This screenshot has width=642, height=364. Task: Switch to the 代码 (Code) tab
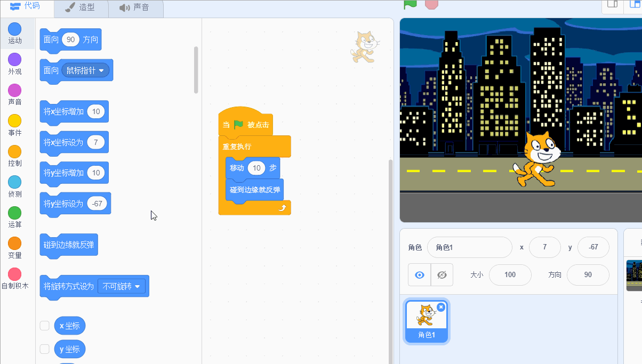click(x=27, y=6)
